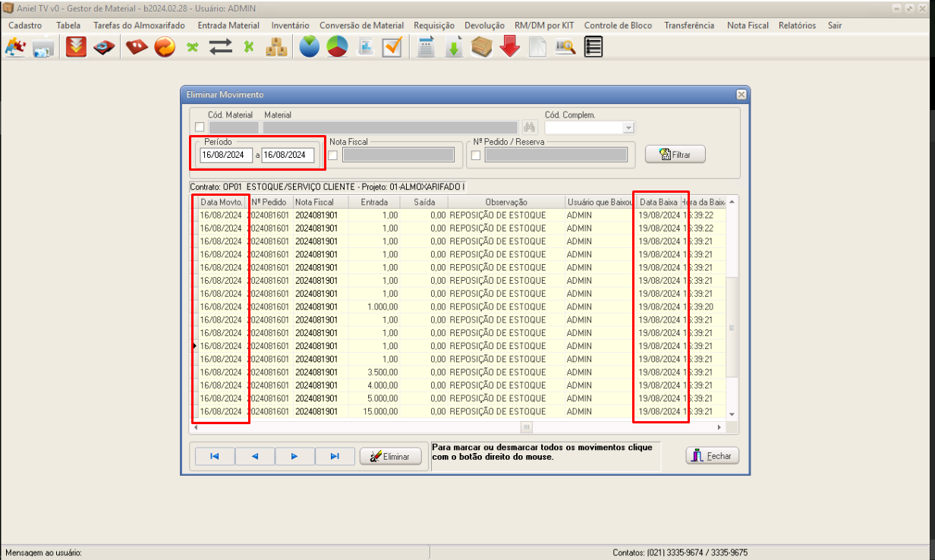The height and width of the screenshot is (560, 935).
Task: Open the Inventário menu
Action: [x=290, y=25]
